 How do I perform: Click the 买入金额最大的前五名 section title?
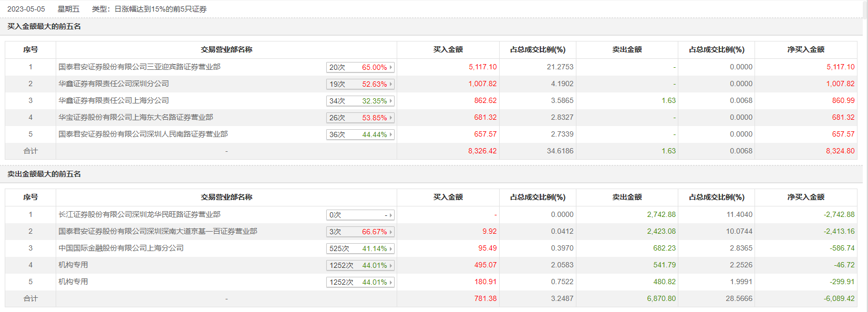pos(44,26)
